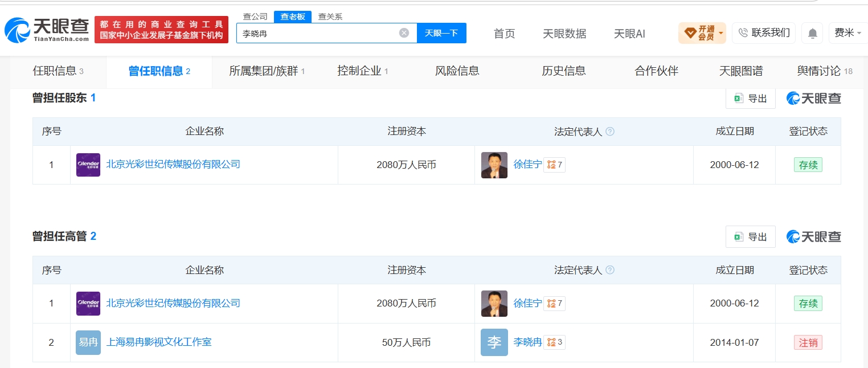This screenshot has height=368, width=868.
Task: Expand the 费米 user account dropdown
Action: pos(847,33)
